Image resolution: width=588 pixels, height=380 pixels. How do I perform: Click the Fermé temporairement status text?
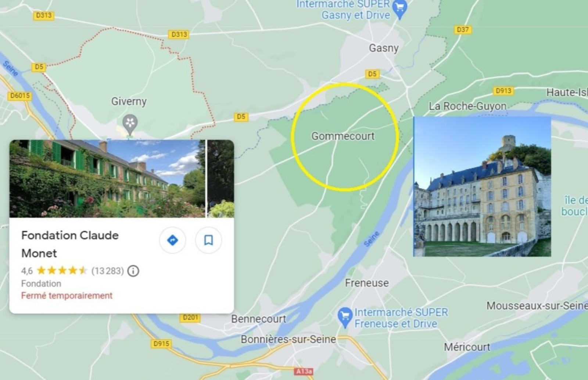[x=67, y=295]
